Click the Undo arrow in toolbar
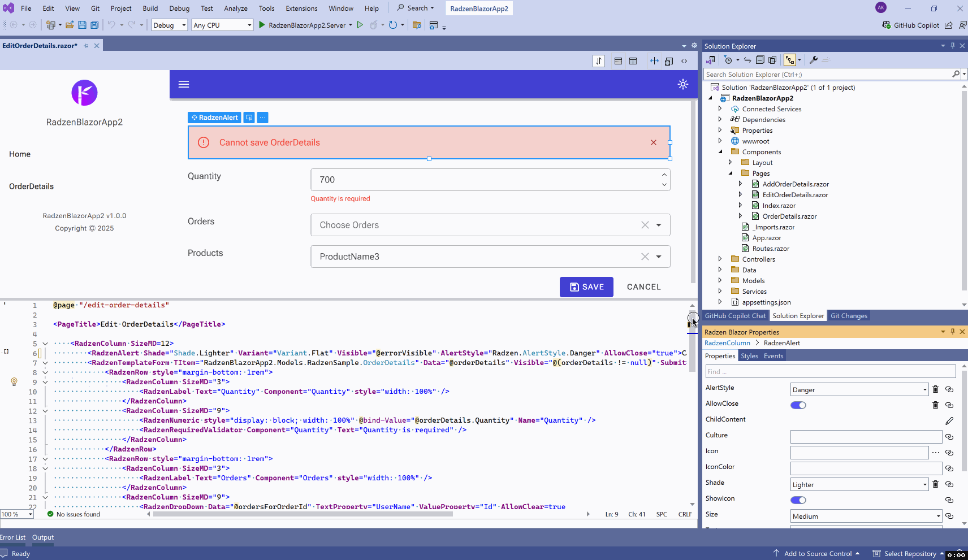This screenshot has width=968, height=560. click(111, 25)
